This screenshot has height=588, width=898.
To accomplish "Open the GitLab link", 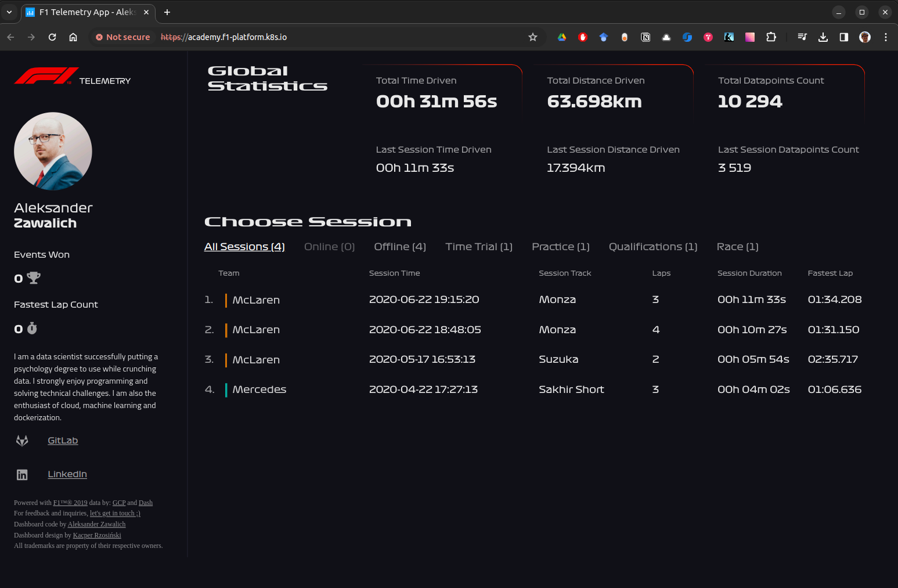I will 63,441.
